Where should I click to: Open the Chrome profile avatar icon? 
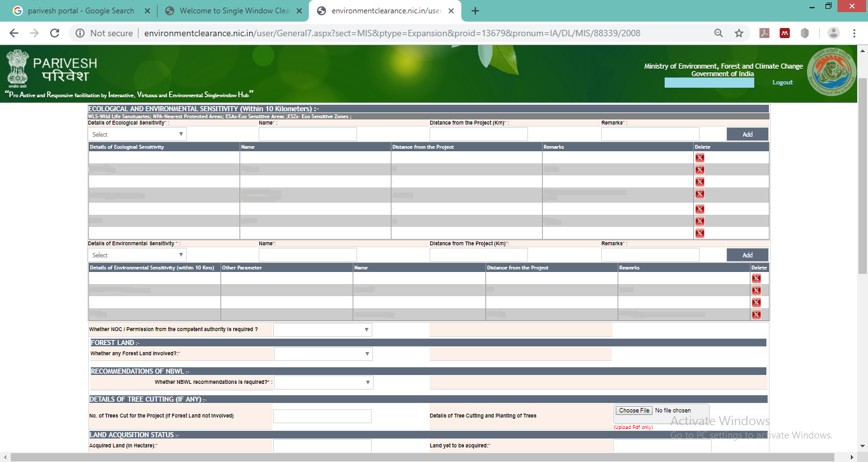834,33
